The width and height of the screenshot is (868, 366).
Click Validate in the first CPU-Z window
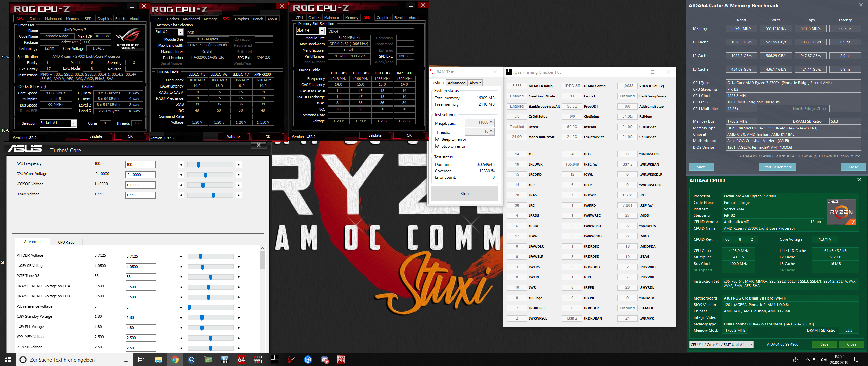click(x=96, y=136)
